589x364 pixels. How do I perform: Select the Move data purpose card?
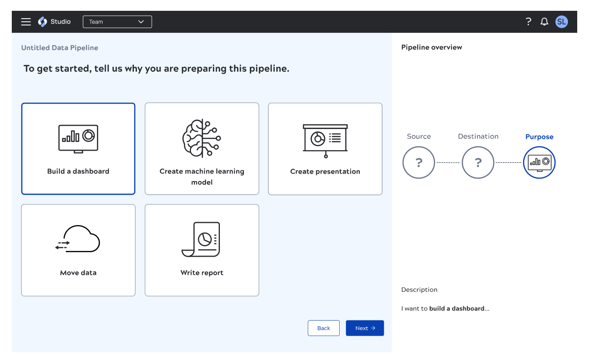click(x=78, y=250)
